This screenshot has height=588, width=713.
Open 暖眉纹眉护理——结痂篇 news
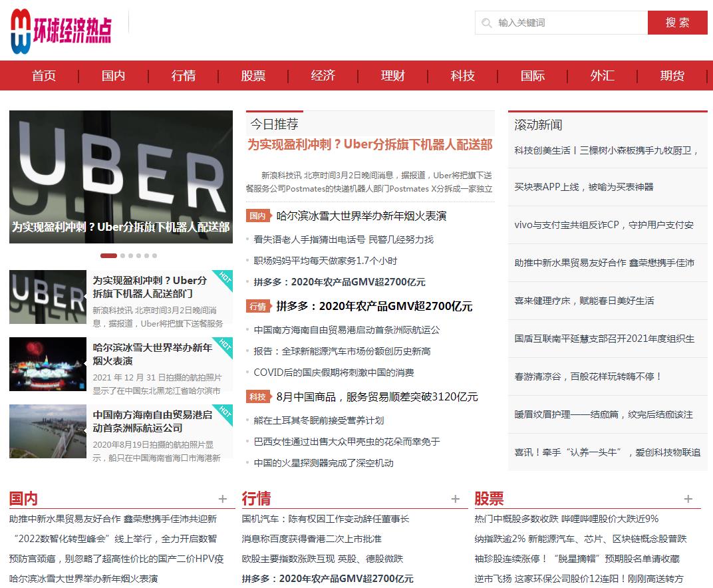coord(604,414)
